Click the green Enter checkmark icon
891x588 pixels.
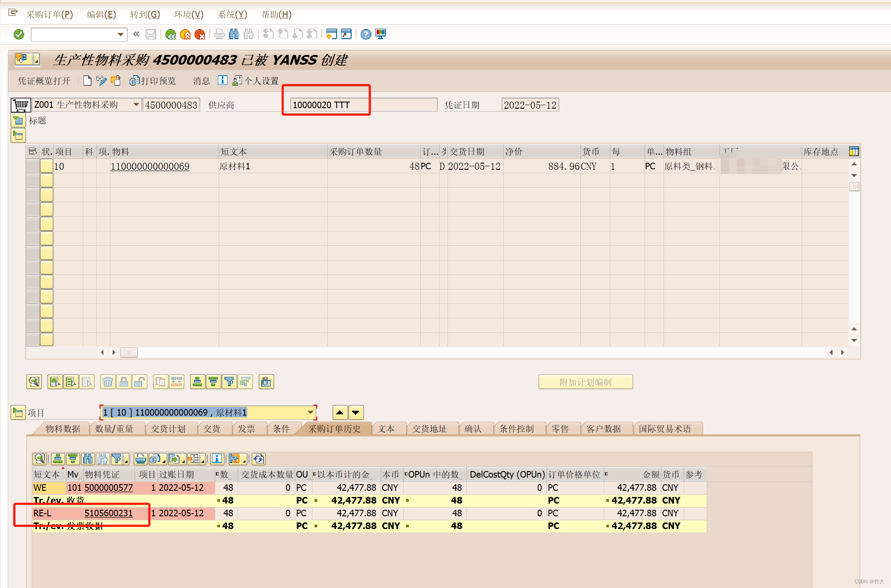[19, 34]
